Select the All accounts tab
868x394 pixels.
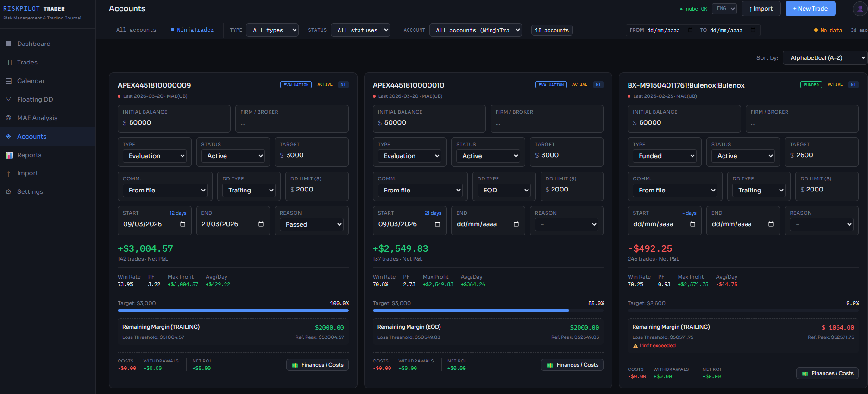coord(136,30)
